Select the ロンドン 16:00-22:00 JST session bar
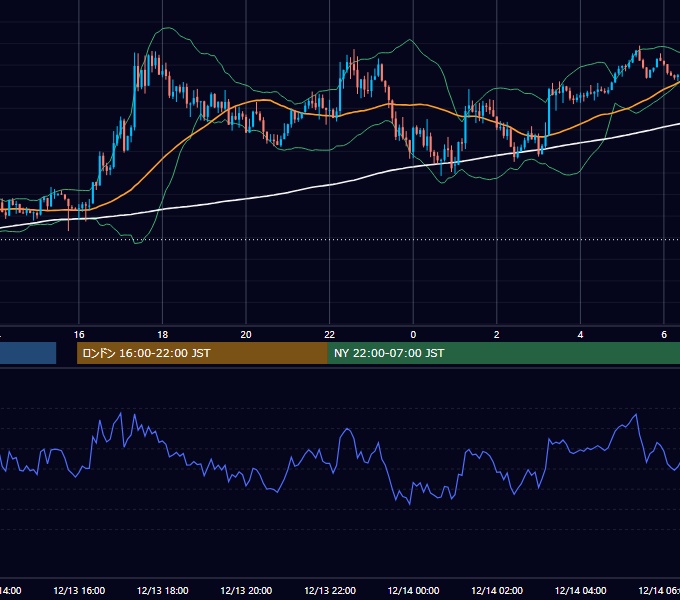Viewport: 680px width, 600px height. (x=202, y=353)
